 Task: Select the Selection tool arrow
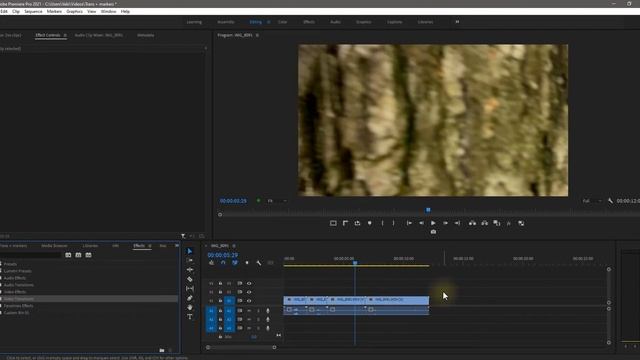point(190,251)
